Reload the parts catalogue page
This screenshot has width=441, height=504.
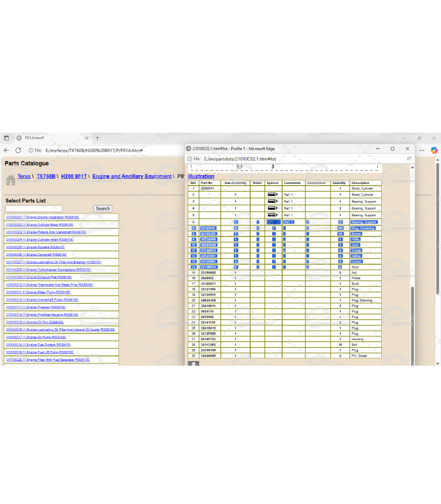(x=18, y=150)
